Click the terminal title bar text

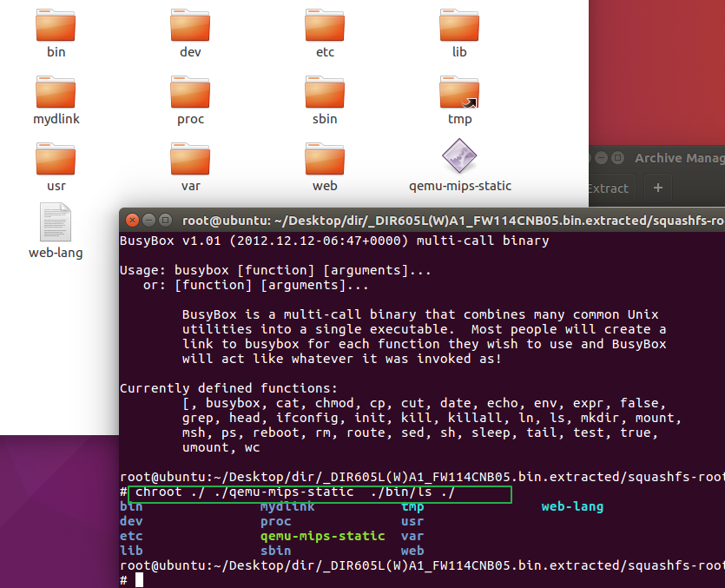point(453,221)
